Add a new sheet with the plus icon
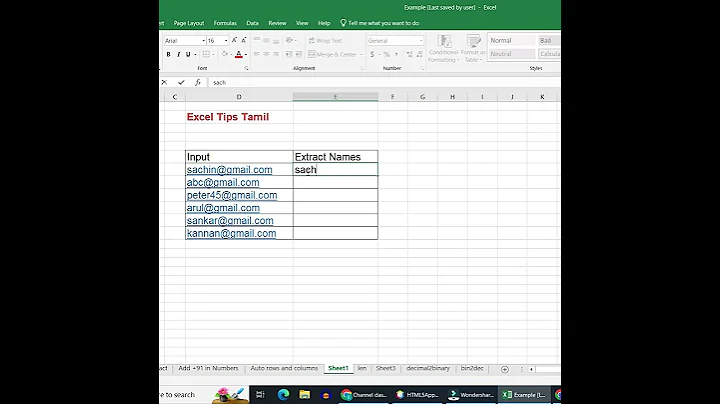The height and width of the screenshot is (404, 720). (x=505, y=369)
